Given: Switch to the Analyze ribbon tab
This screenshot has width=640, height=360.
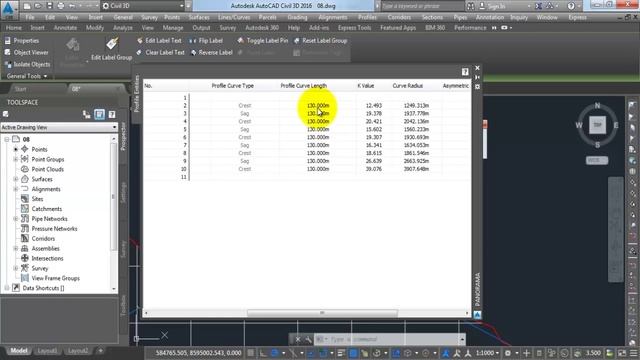Looking at the screenshot, I should click(x=122, y=28).
